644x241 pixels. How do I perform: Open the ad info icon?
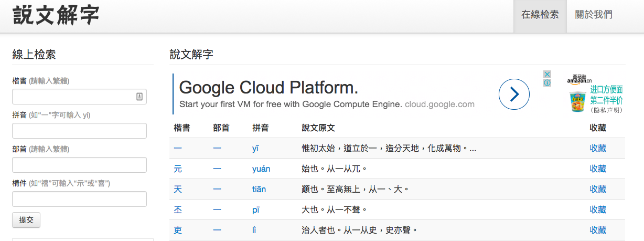pos(547,83)
